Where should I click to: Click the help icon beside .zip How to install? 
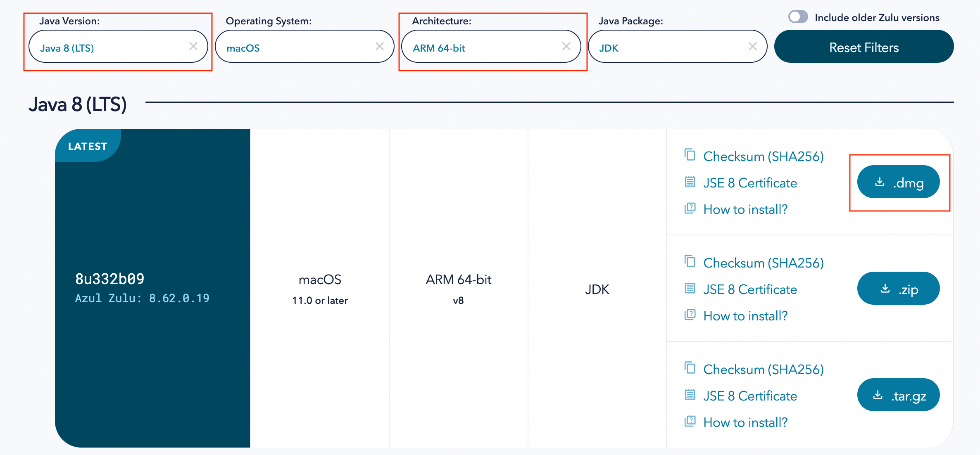690,315
